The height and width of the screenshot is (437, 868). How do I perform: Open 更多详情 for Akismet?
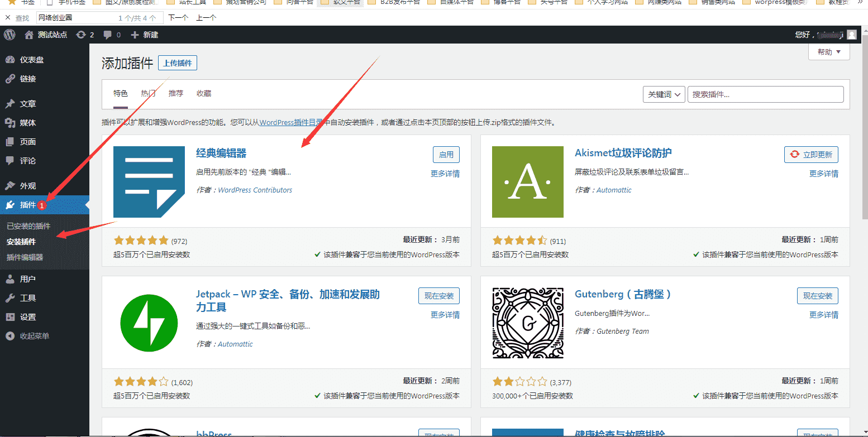[824, 174]
